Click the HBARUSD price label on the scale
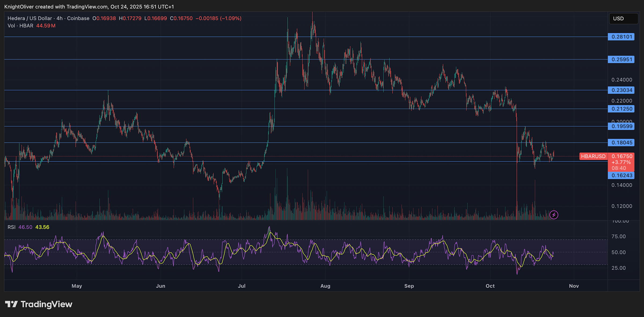Image resolution: width=644 pixels, height=317 pixels. [593, 156]
